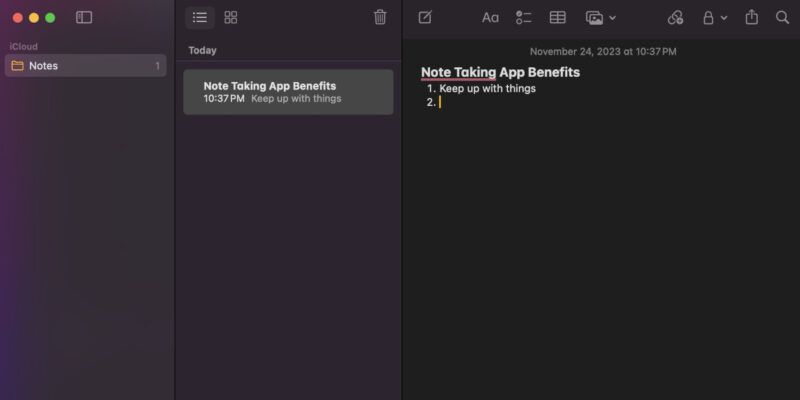Click the Today section header
Image resolution: width=800 pixels, height=400 pixels.
(x=203, y=51)
